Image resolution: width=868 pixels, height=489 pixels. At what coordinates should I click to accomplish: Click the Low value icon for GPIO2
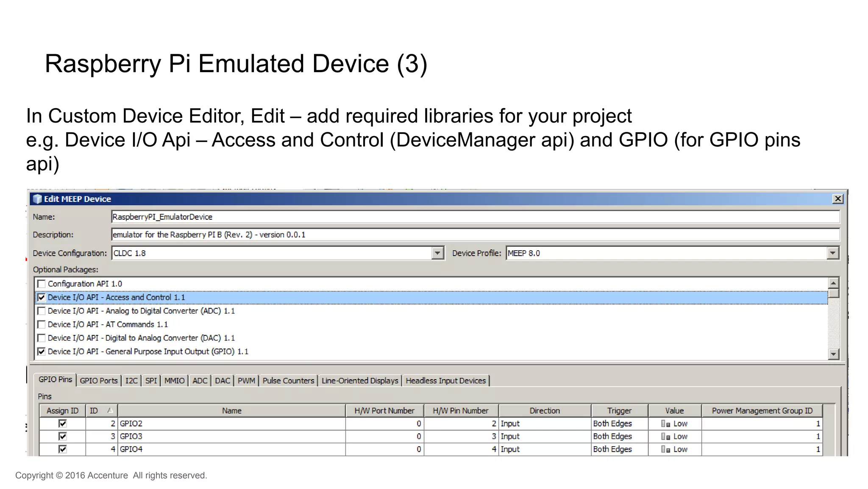click(665, 424)
